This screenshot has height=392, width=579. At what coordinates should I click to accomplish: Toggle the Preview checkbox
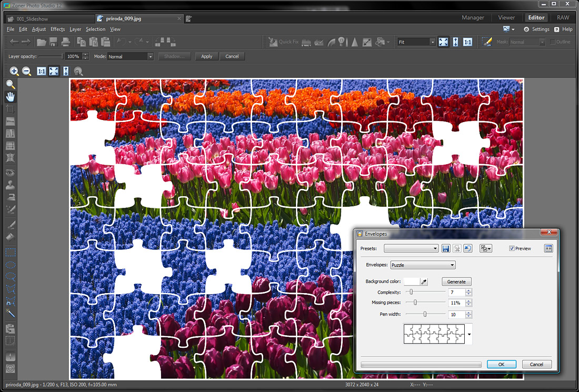[512, 248]
